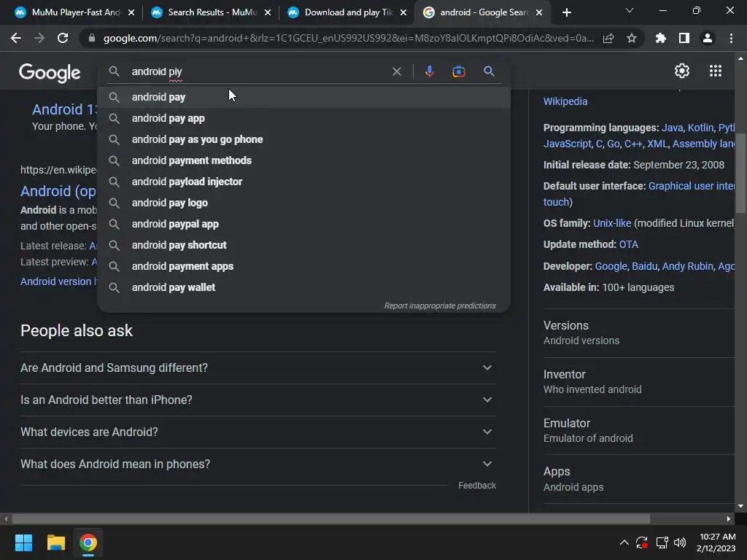This screenshot has width=747, height=560.
Task: Open Apps - Android apps link
Action: [639, 479]
